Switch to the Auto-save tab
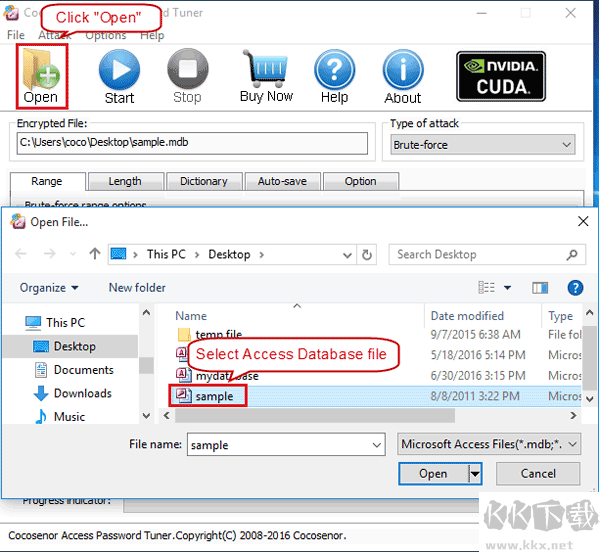This screenshot has width=600, height=552. (282, 181)
